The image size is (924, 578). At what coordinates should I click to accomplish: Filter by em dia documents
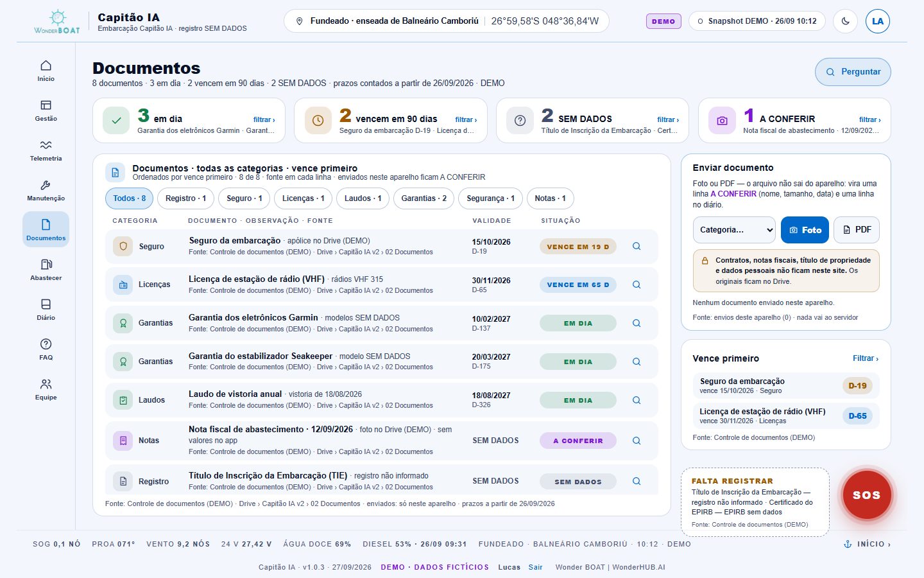pyautogui.click(x=264, y=119)
